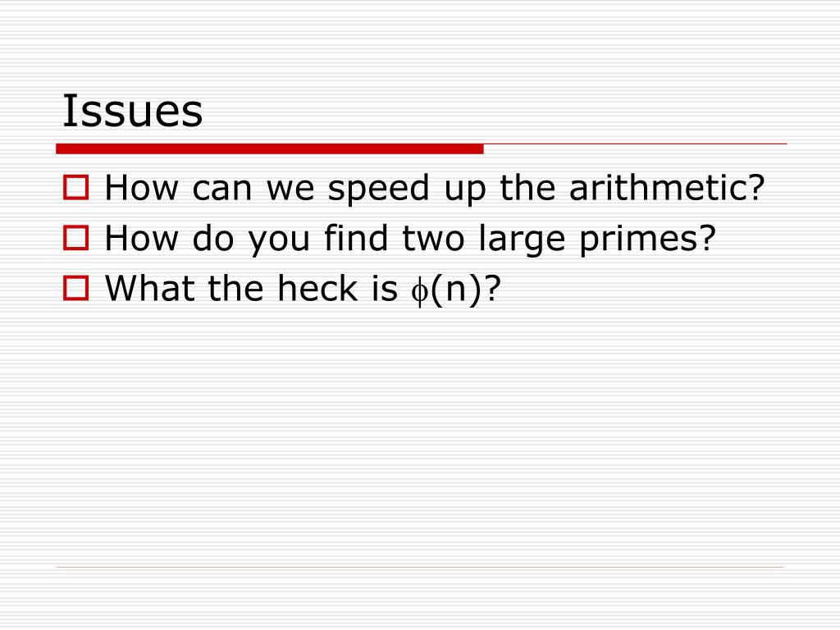The image size is (840, 630).
Task: Select the φ symbol in the third bullet
Action: 419,291
